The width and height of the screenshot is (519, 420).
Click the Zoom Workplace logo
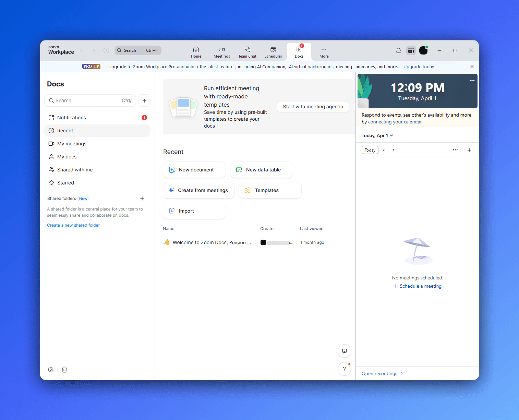(61, 50)
